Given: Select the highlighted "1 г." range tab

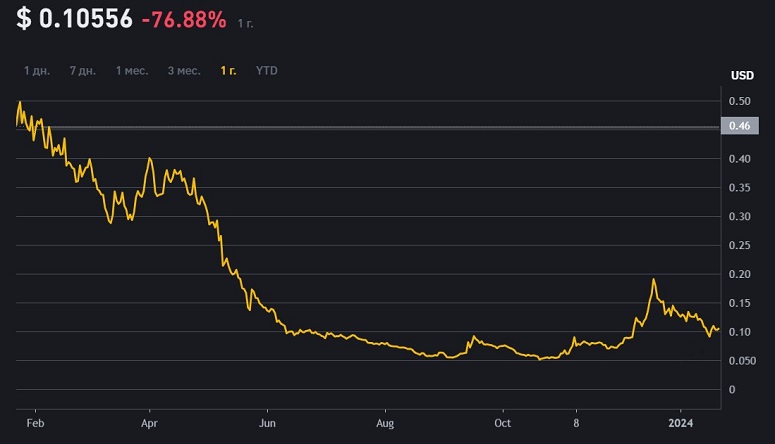Looking at the screenshot, I should click(x=229, y=71).
